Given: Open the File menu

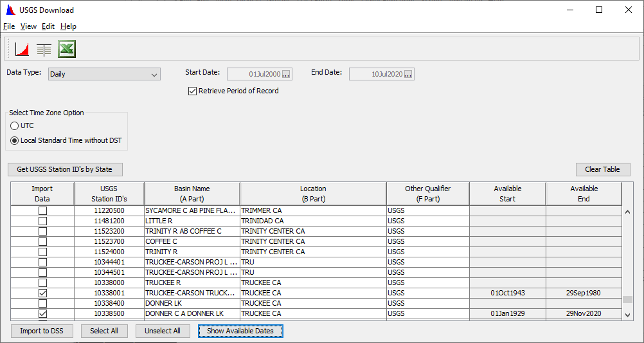Looking at the screenshot, I should [9, 26].
